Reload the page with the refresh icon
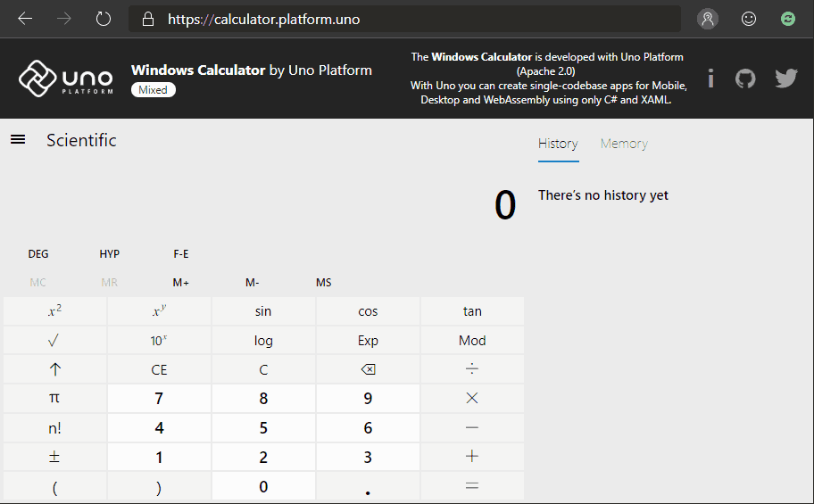This screenshot has width=814, height=504. [x=104, y=20]
